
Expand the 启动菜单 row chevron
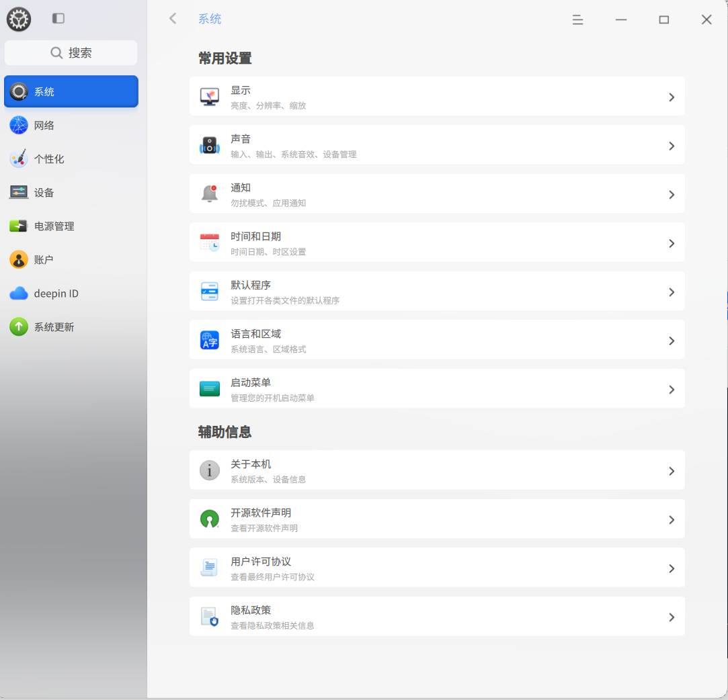click(672, 389)
